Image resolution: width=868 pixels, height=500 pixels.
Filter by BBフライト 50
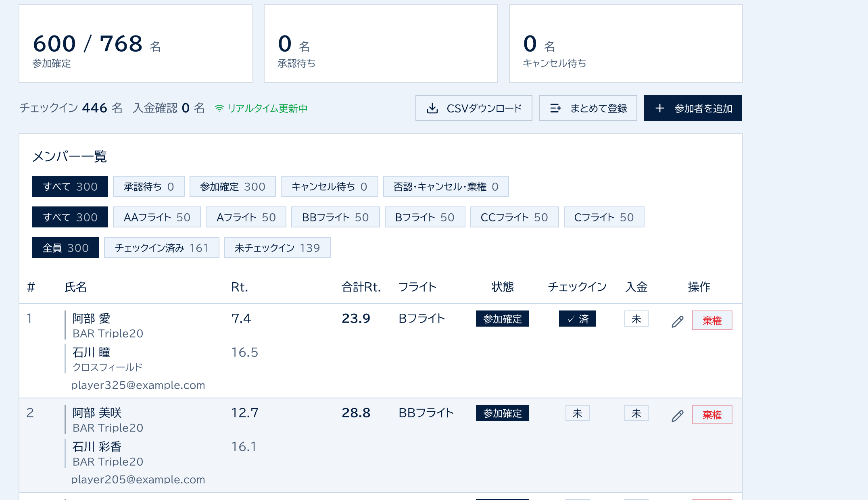click(x=336, y=217)
